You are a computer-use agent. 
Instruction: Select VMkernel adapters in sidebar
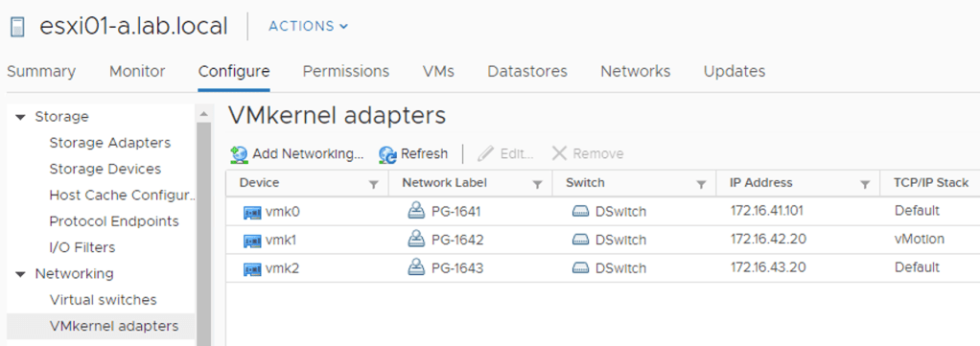(x=114, y=326)
